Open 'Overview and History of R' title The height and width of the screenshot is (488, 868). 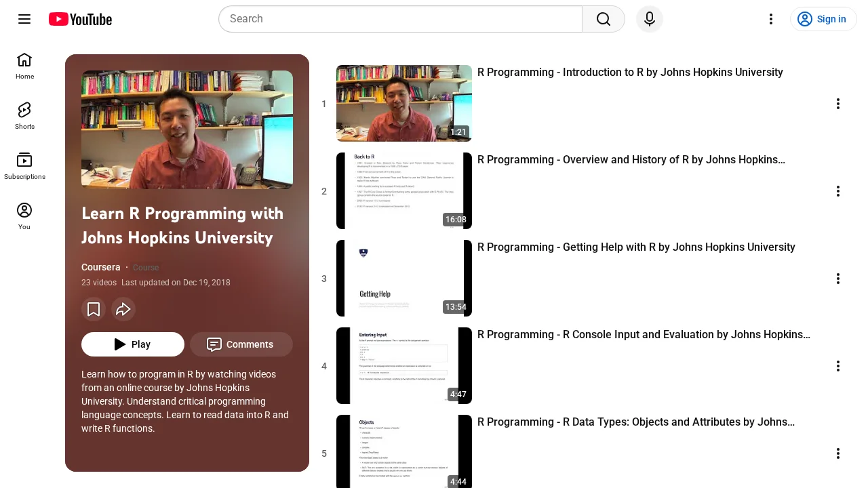pos(631,160)
